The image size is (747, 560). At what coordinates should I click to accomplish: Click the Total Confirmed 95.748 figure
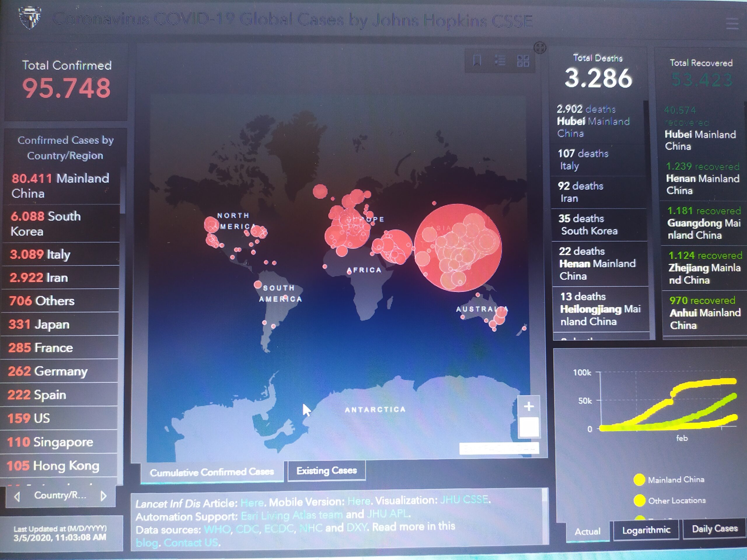(67, 88)
